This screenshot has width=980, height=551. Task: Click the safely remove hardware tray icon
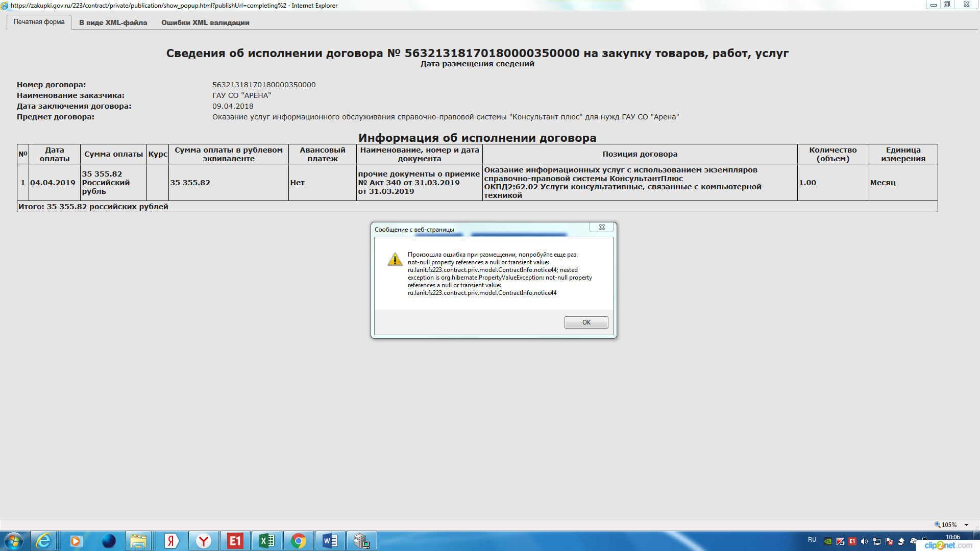[901, 541]
